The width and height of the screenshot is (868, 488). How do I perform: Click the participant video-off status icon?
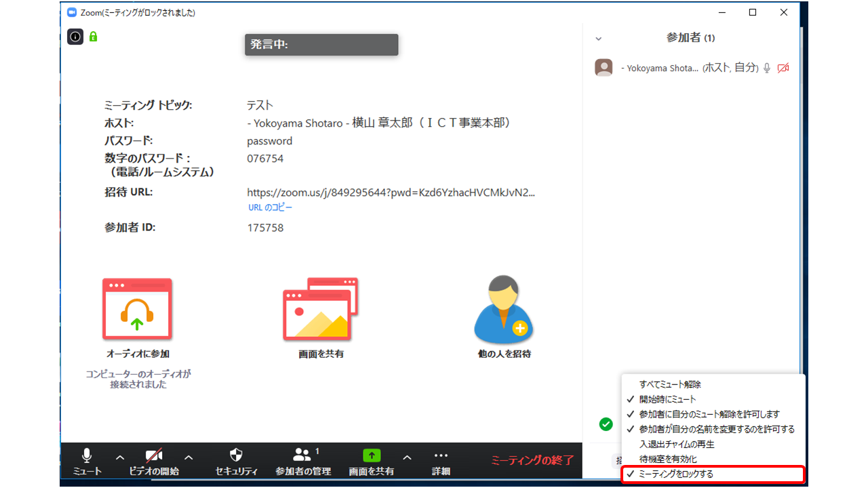[x=783, y=68]
